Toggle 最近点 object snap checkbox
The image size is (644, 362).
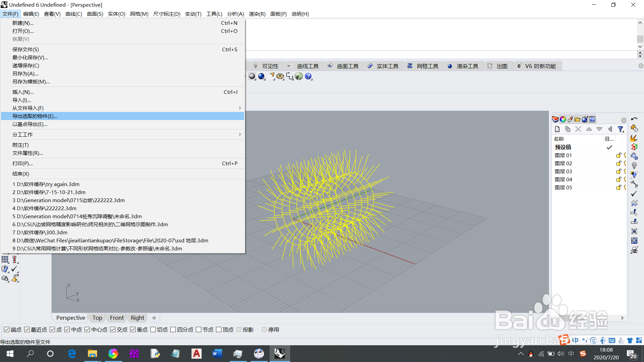tap(27, 330)
